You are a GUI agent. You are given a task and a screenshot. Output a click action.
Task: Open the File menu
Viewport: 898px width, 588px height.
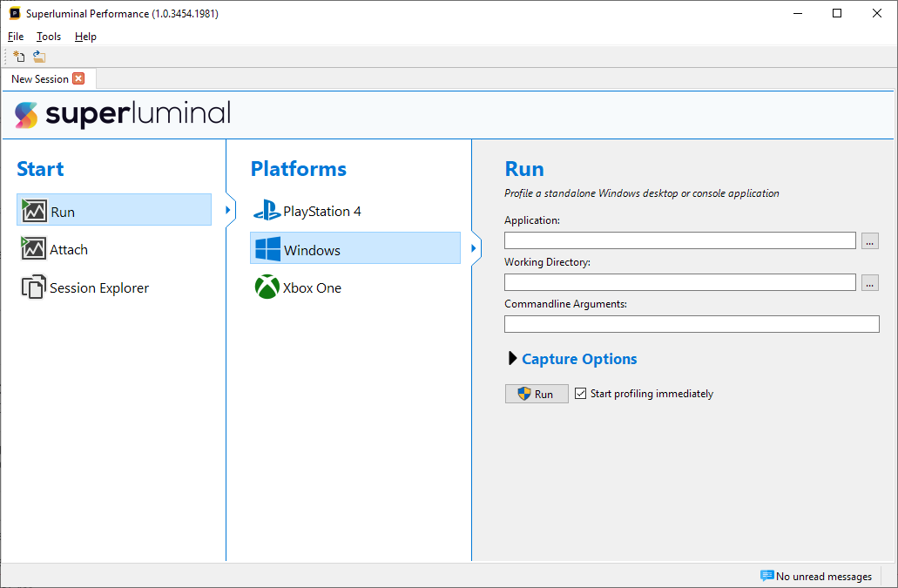tap(16, 37)
